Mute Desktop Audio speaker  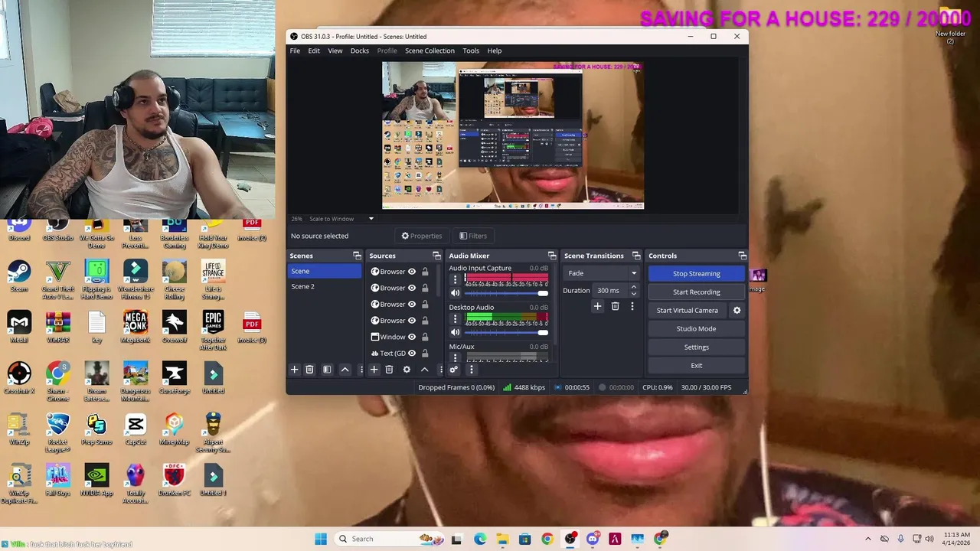[x=455, y=332]
